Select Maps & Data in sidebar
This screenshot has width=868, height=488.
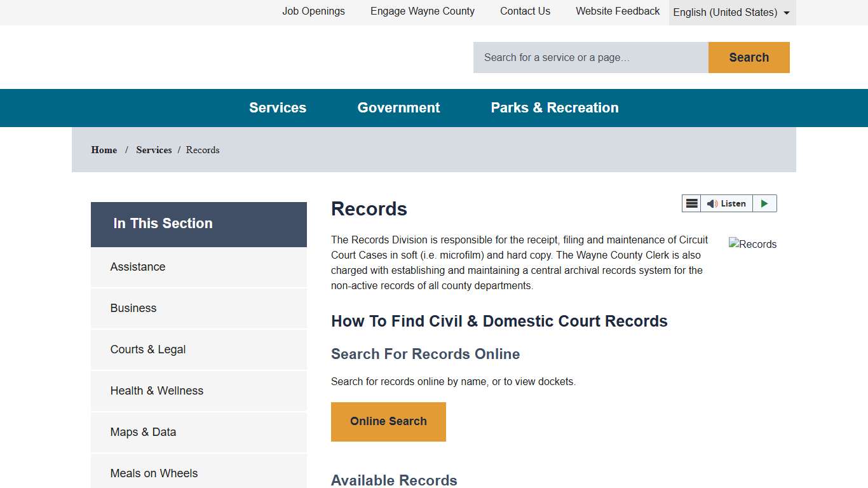[x=143, y=432]
